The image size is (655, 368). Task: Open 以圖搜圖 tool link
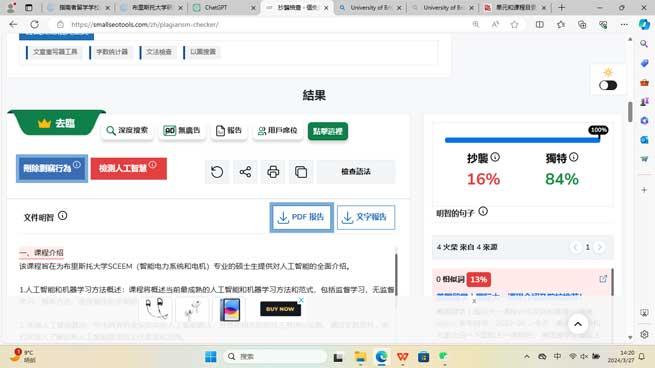(x=203, y=52)
